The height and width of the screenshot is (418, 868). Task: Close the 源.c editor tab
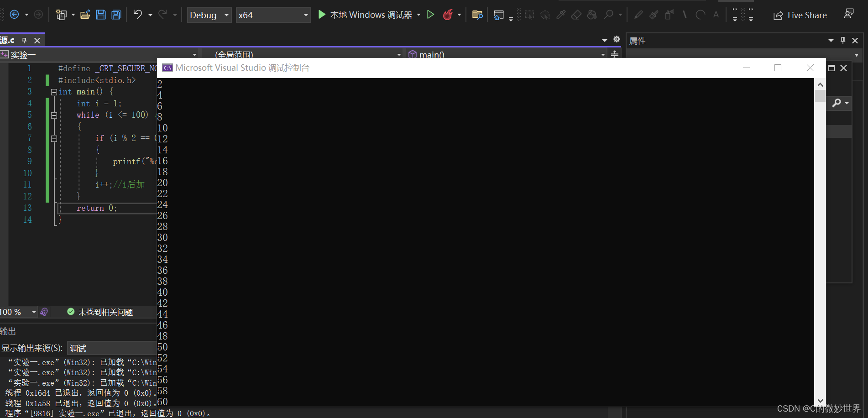(37, 40)
